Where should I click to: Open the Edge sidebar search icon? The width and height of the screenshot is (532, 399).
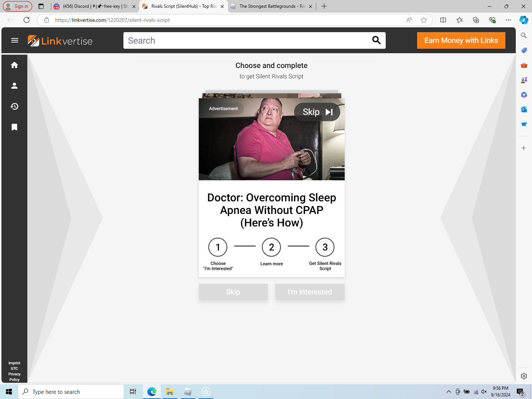[x=524, y=35]
